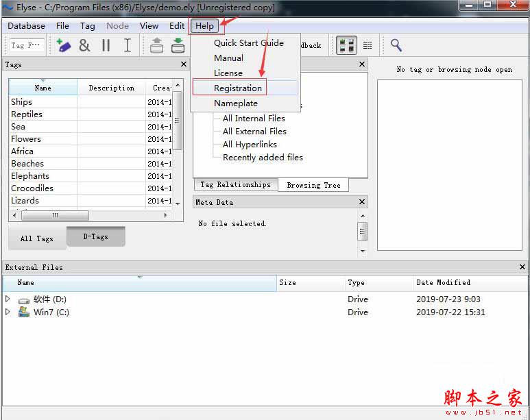530x420 pixels.
Task: Click the ampersand tag operator icon
Action: tap(84, 45)
